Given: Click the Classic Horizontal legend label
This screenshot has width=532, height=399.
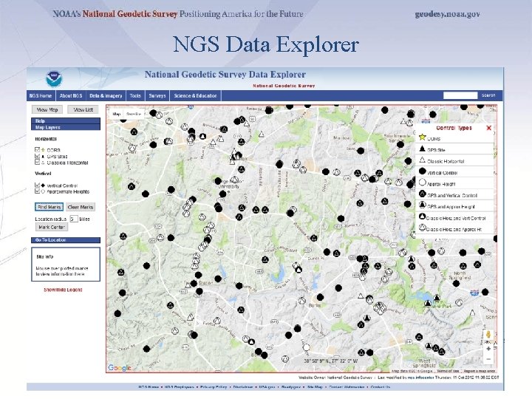Looking at the screenshot, I should 446,162.
